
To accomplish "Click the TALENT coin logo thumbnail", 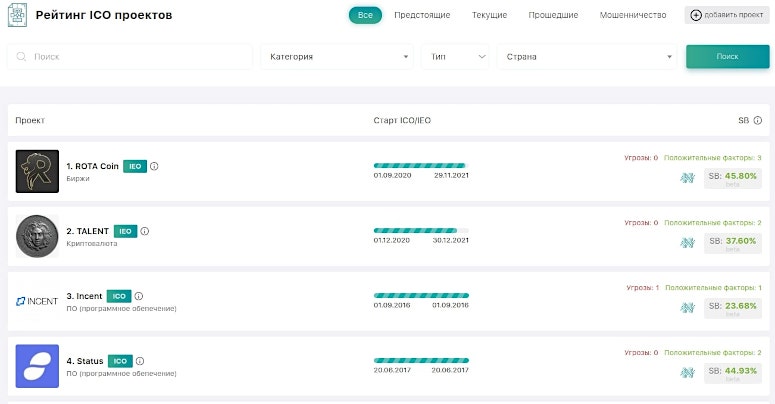I will [37, 236].
